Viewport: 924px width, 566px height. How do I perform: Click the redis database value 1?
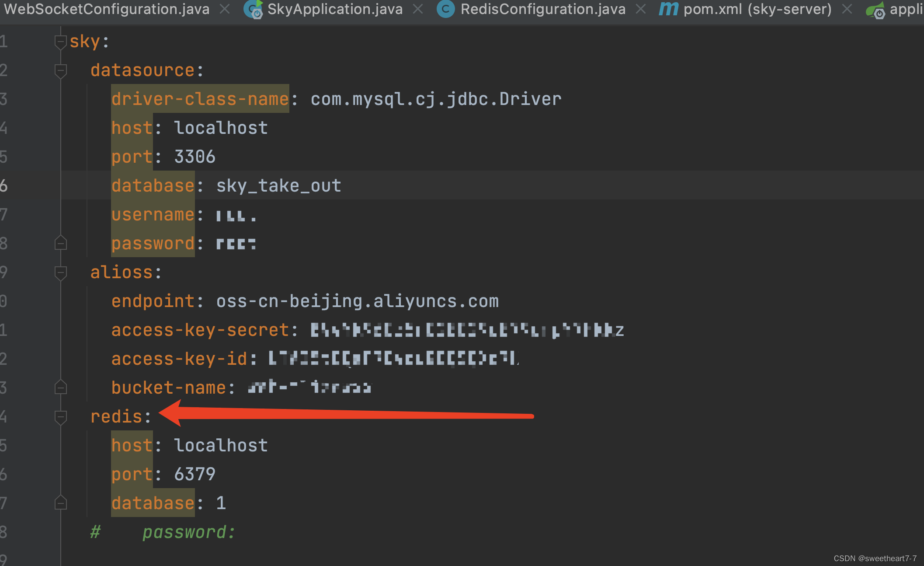(221, 503)
